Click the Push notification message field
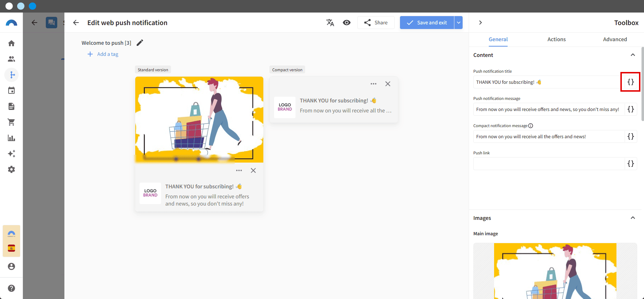Viewport: 644px width, 299px height. [548, 109]
